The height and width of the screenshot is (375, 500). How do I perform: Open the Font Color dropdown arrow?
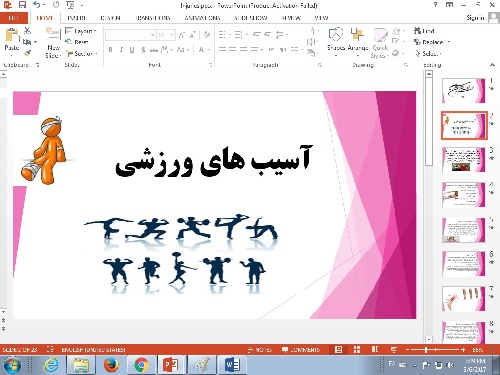209,50
